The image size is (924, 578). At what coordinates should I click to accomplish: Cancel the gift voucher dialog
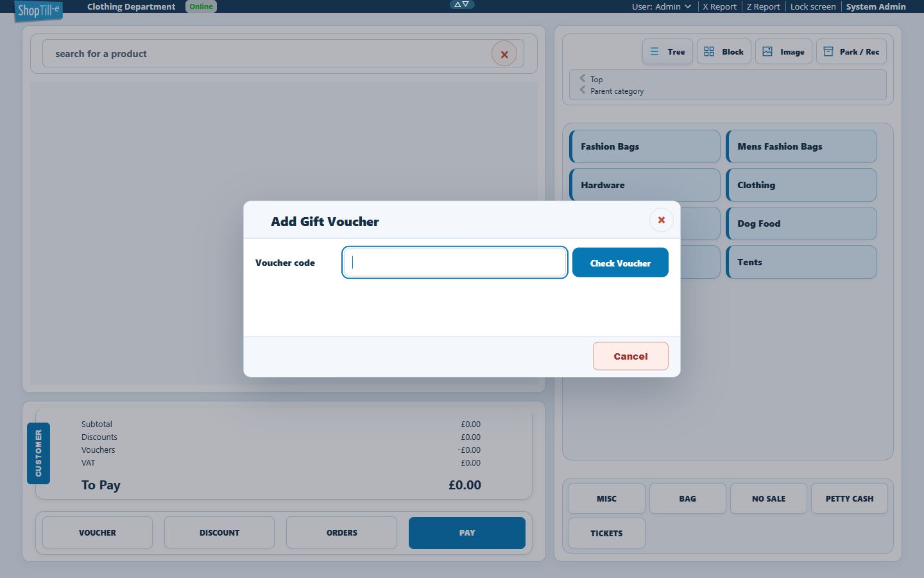click(631, 356)
